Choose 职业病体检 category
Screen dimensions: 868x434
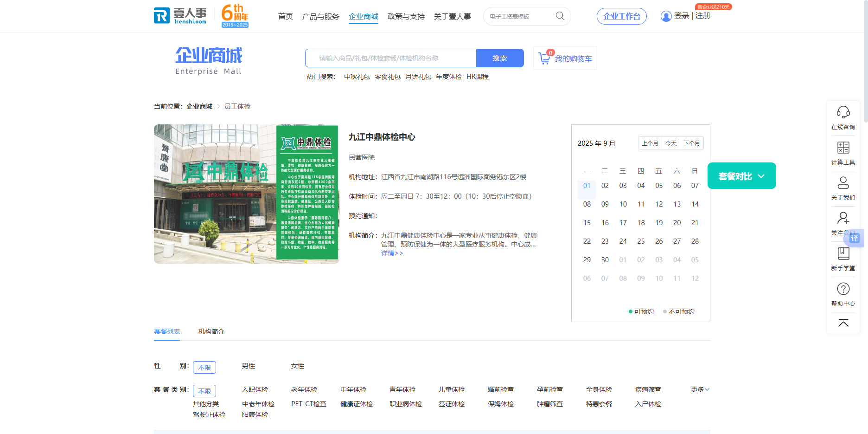click(406, 404)
